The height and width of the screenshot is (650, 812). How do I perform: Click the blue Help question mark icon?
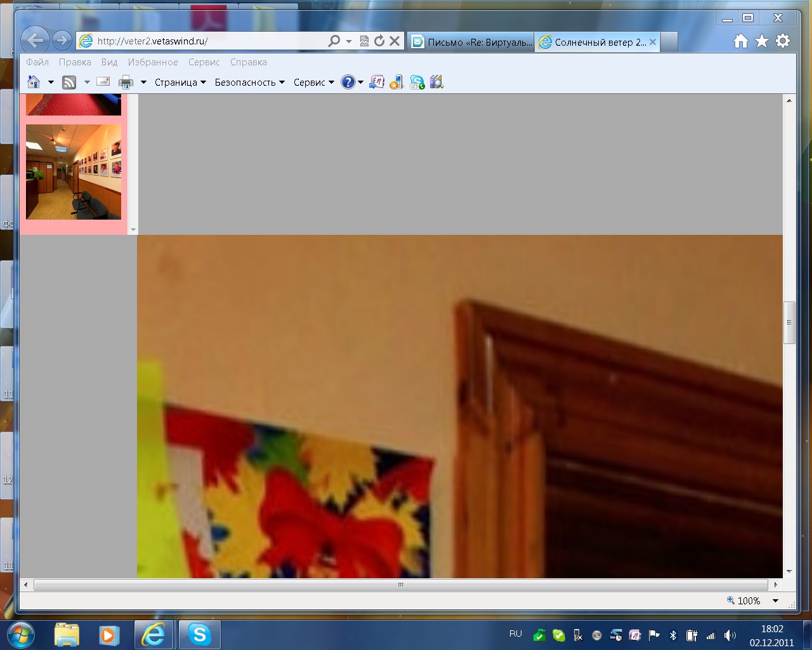pos(348,82)
